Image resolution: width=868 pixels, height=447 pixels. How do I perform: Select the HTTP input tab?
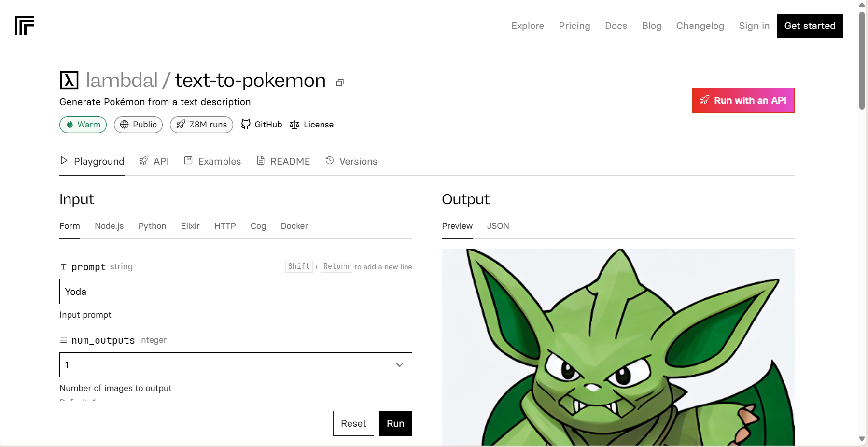(x=225, y=226)
